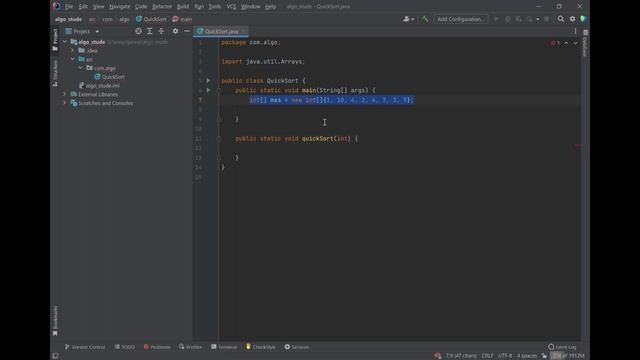Screen dimensions: 640x360
Task: Fold quickSort method via gutter marker
Action: click(219, 138)
